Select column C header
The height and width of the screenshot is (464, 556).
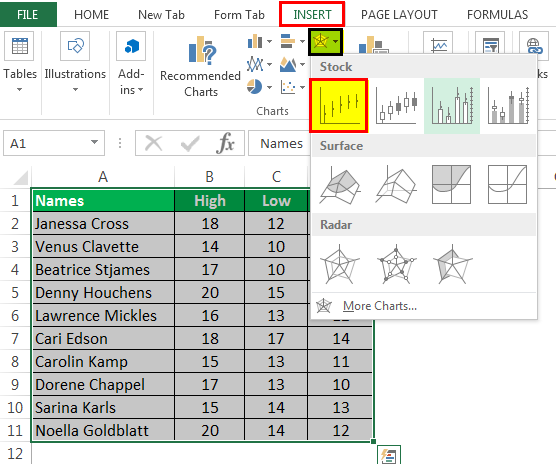tap(276, 177)
